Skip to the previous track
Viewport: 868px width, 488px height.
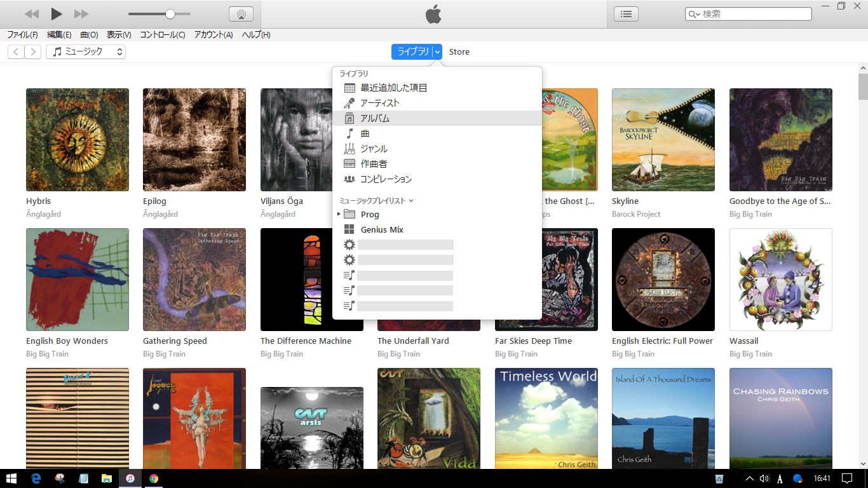coord(31,14)
